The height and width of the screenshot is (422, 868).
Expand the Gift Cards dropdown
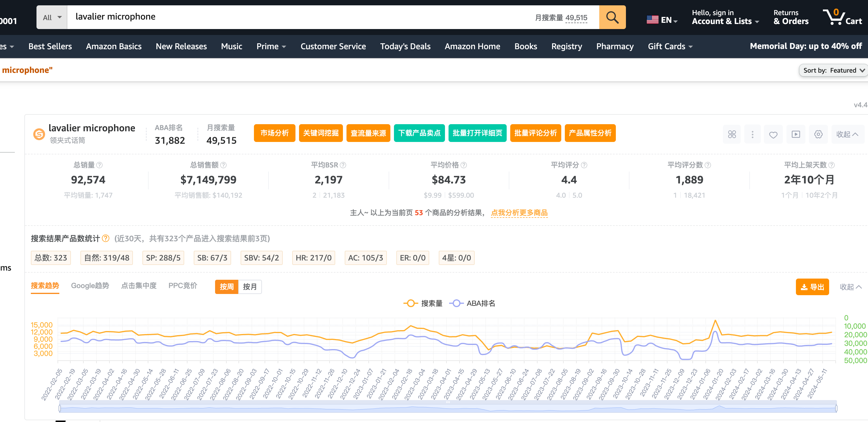(x=670, y=47)
